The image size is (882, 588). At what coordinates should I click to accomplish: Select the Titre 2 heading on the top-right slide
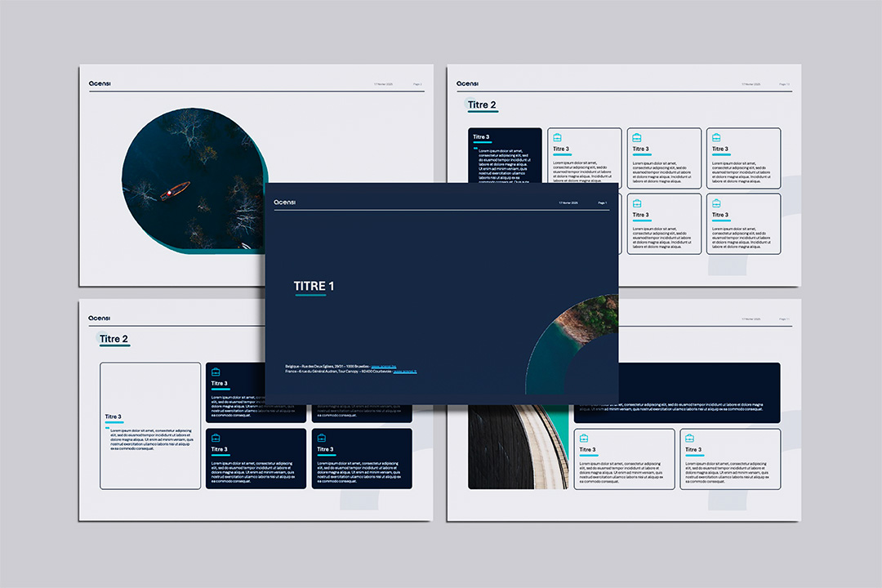click(x=482, y=105)
